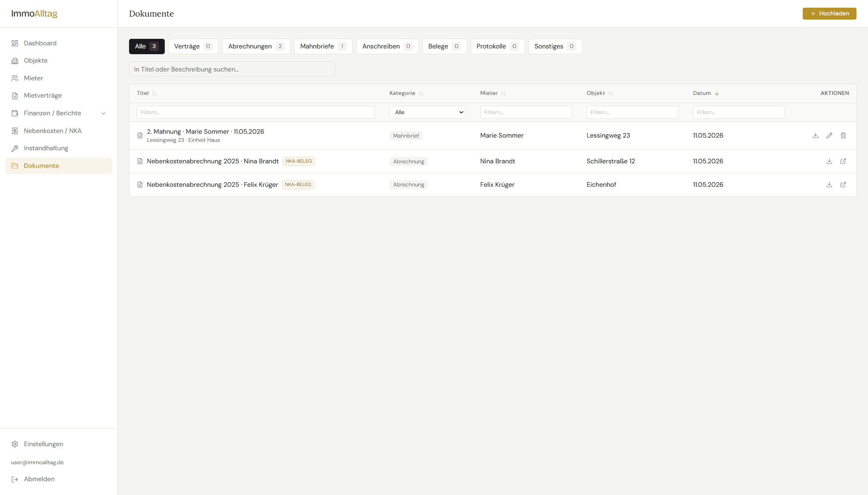Open Nebenkosten / NKA in sidebar
Screen dimensions: 868x495
(x=59, y=131)
